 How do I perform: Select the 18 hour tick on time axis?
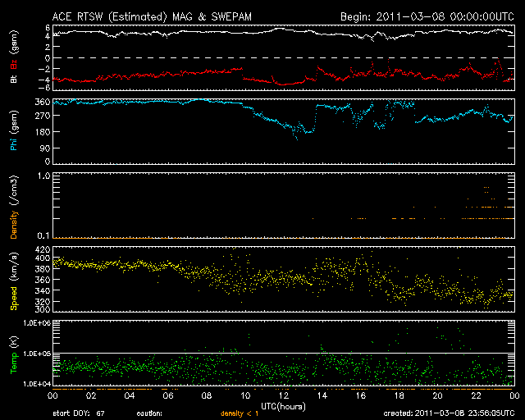(399, 396)
